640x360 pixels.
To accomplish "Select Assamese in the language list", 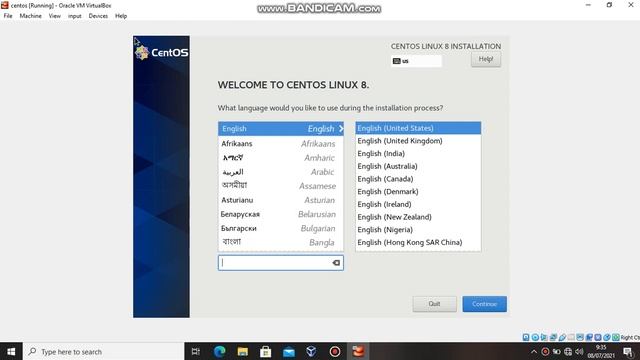I will 281,186.
